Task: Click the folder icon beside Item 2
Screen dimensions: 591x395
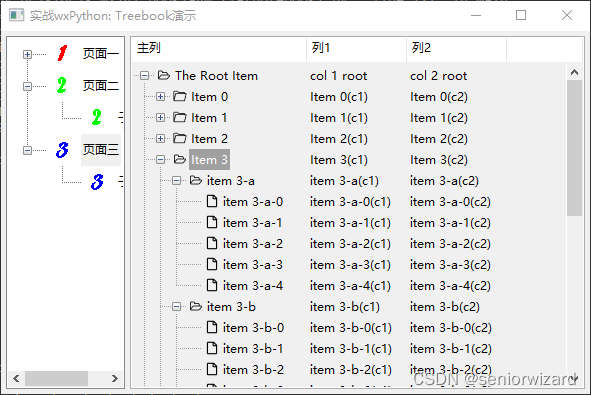Action: click(x=180, y=139)
